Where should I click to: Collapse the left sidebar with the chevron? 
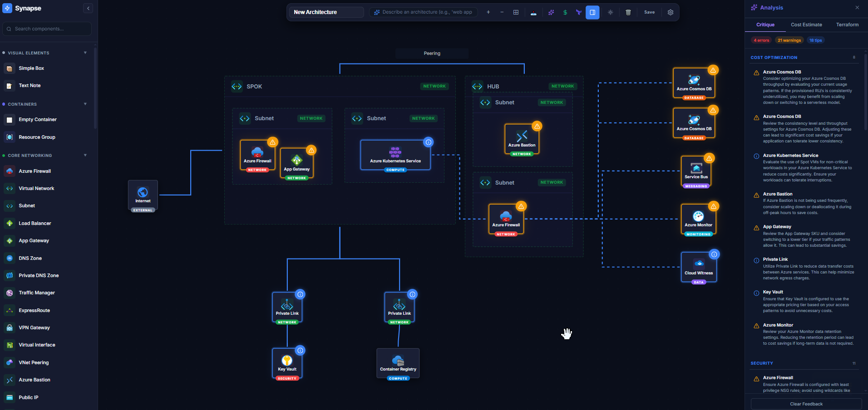(x=88, y=8)
